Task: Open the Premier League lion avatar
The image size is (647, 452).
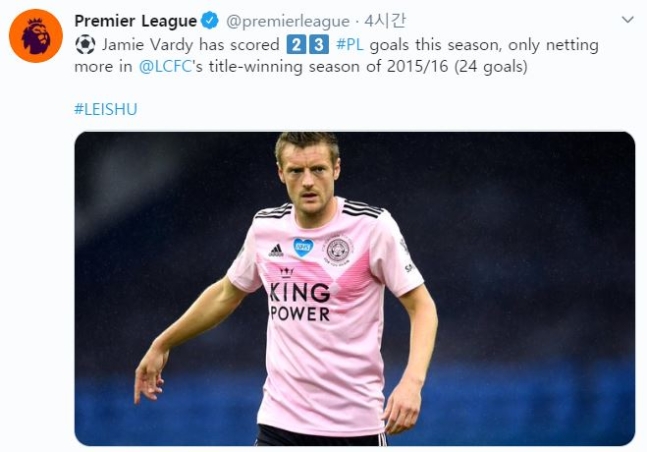Action: 36,36
